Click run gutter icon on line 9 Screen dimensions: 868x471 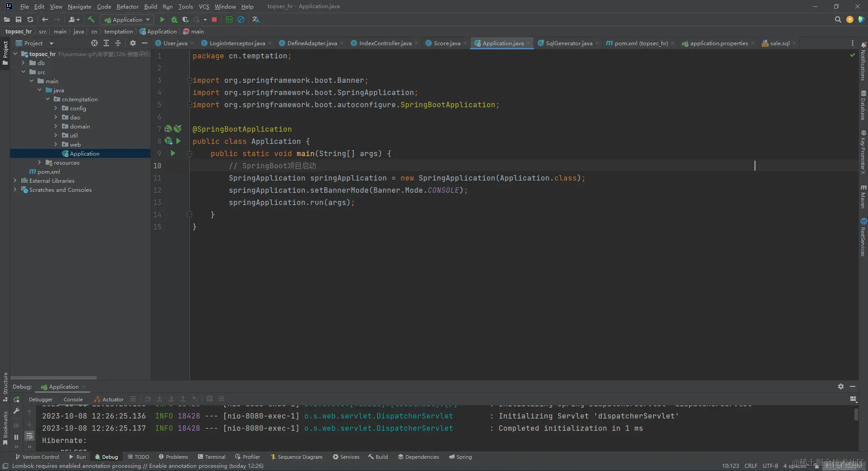173,153
